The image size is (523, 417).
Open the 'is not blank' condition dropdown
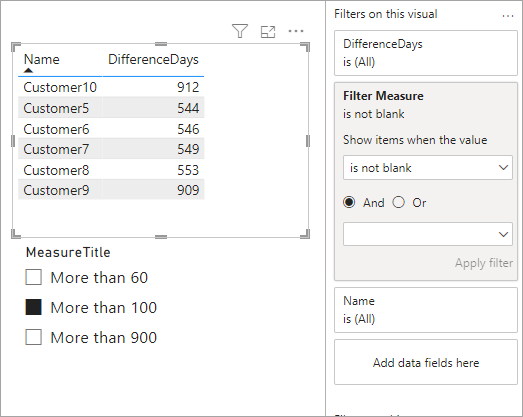tap(428, 167)
